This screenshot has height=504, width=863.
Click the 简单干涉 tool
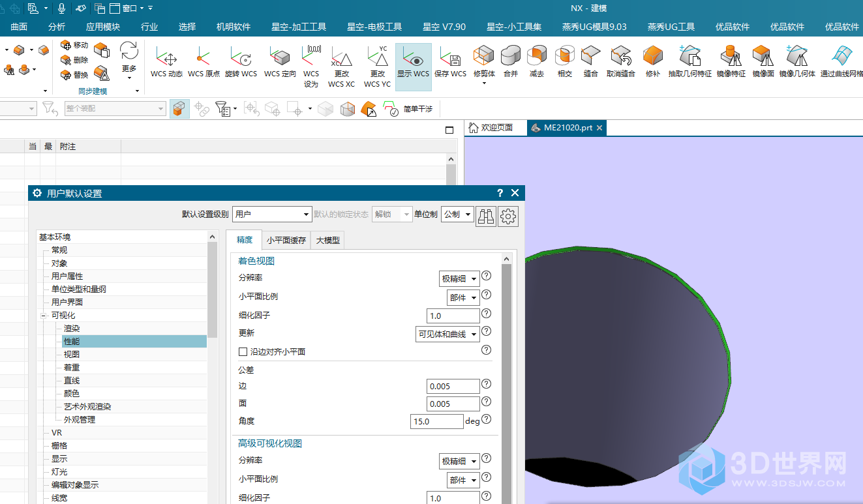(x=408, y=109)
